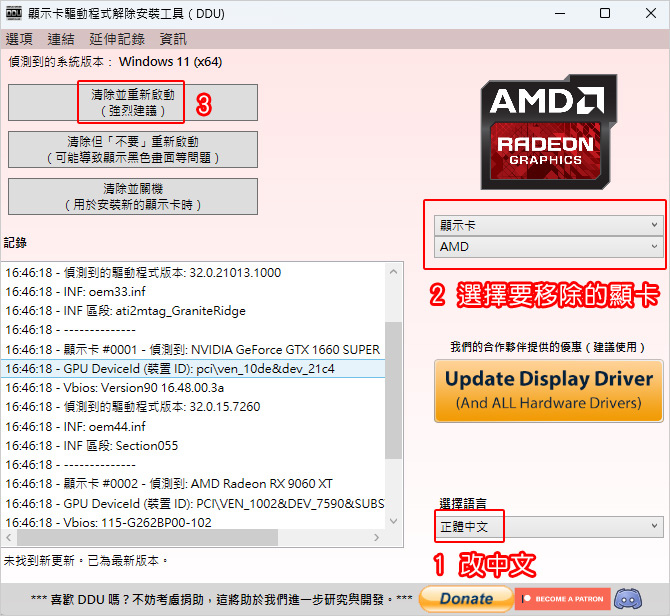Click 清除並重新啟動 (強烈建議) button
The height and width of the screenshot is (616, 670).
[133, 103]
